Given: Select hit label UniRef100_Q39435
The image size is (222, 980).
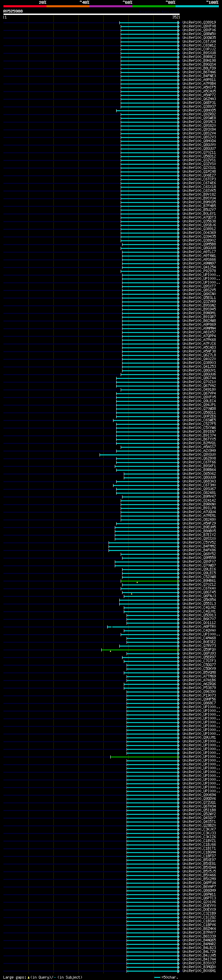Looking at the screenshot, I should pos(199,237).
